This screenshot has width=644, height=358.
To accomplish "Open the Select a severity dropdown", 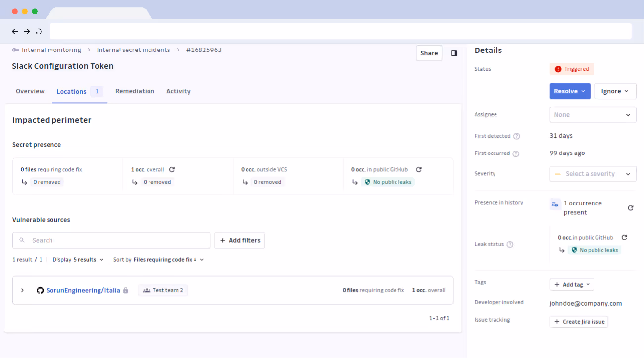I will point(593,174).
